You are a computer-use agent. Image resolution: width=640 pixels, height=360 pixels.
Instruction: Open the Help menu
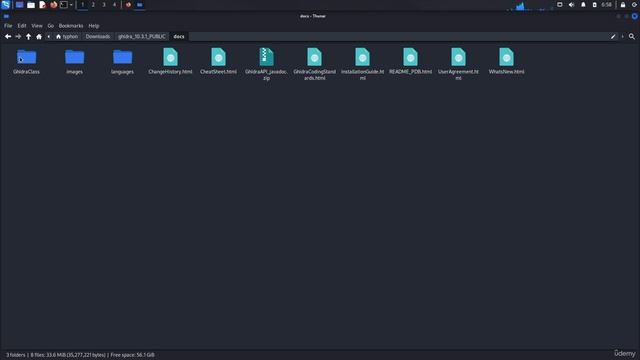[93, 26]
